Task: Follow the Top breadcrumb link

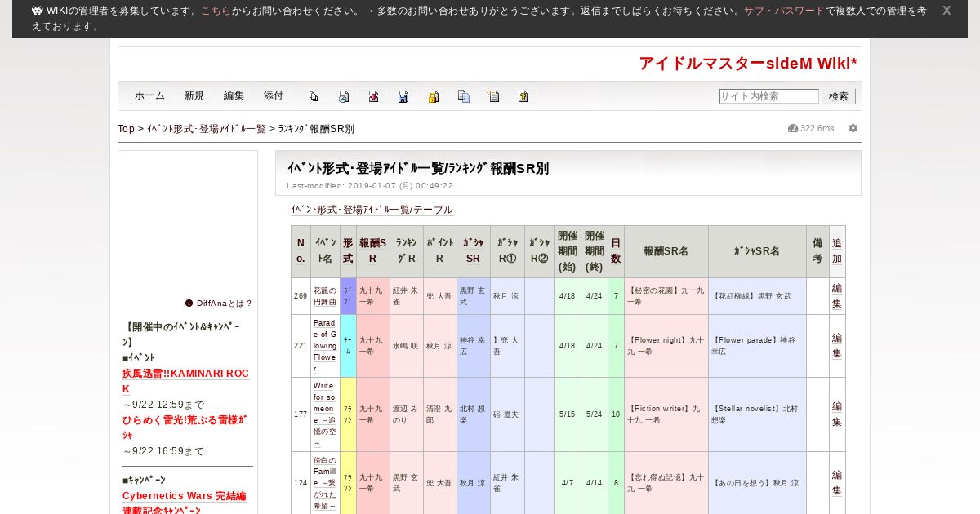Action: (x=126, y=129)
